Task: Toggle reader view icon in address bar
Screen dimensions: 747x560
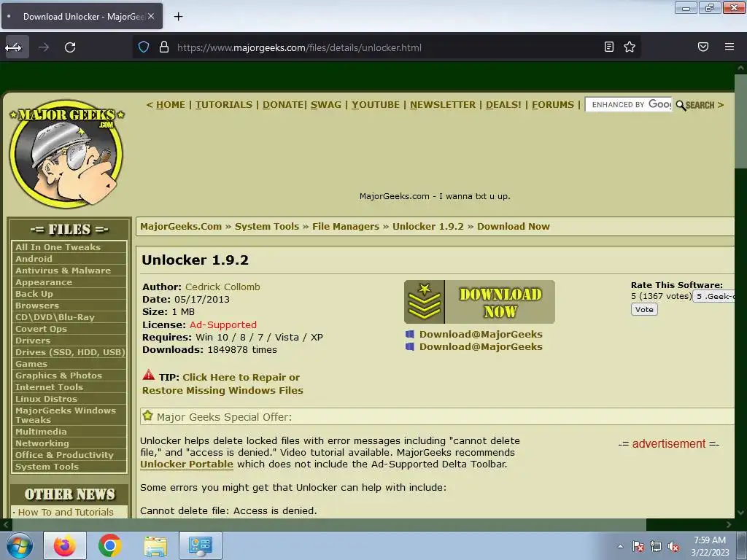Action: (x=609, y=47)
